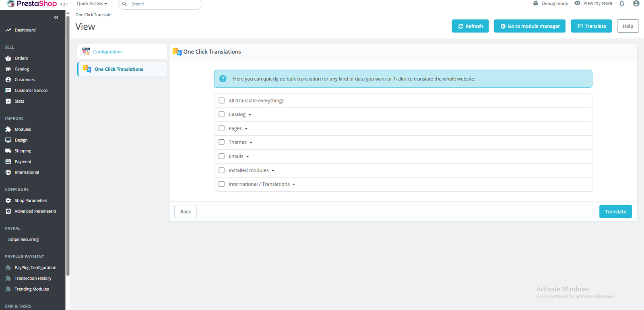Click into the top Search field
Screen dimensions: 644x310
click(x=163, y=4)
